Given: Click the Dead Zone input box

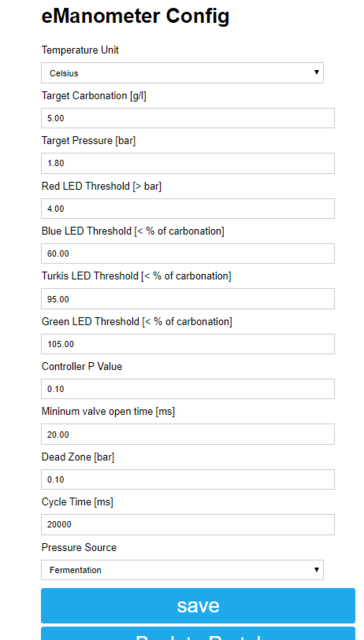Looking at the screenshot, I should (188, 480).
